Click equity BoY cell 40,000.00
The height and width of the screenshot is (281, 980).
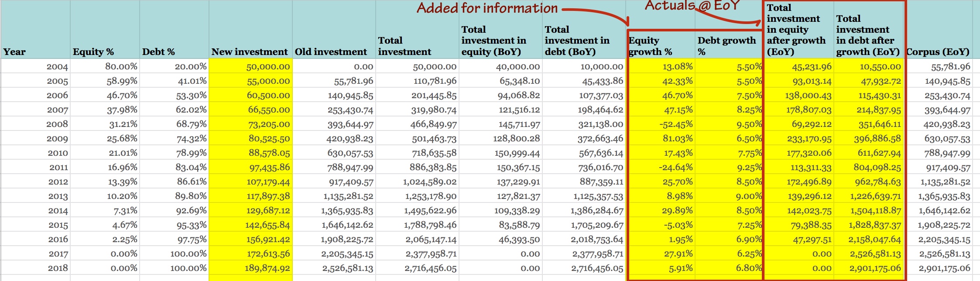click(x=500, y=66)
